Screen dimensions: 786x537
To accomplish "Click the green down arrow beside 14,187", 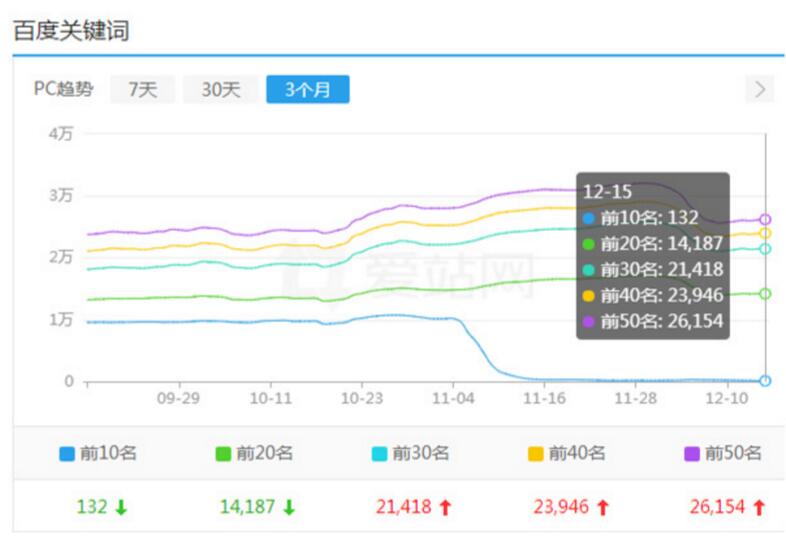I will (289, 507).
